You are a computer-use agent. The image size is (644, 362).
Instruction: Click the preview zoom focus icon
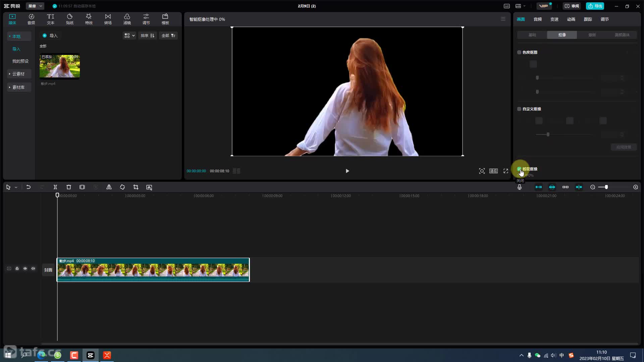(482, 171)
